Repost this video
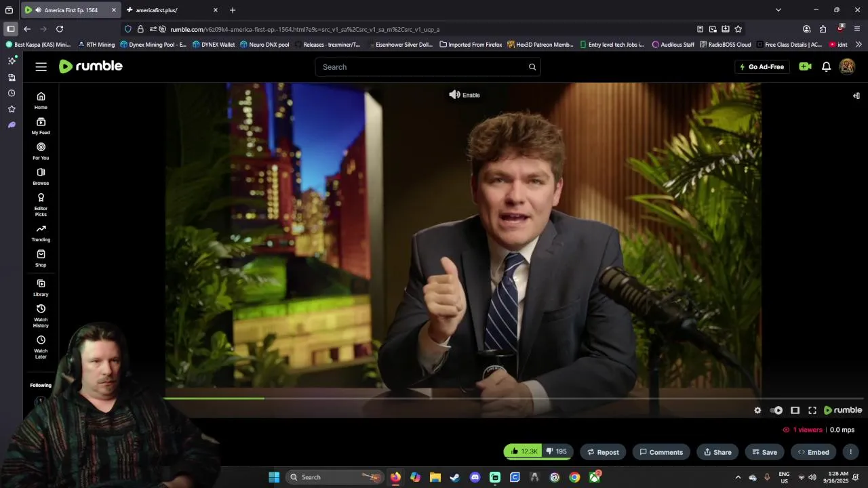Screen dimensions: 868x488 603,452
